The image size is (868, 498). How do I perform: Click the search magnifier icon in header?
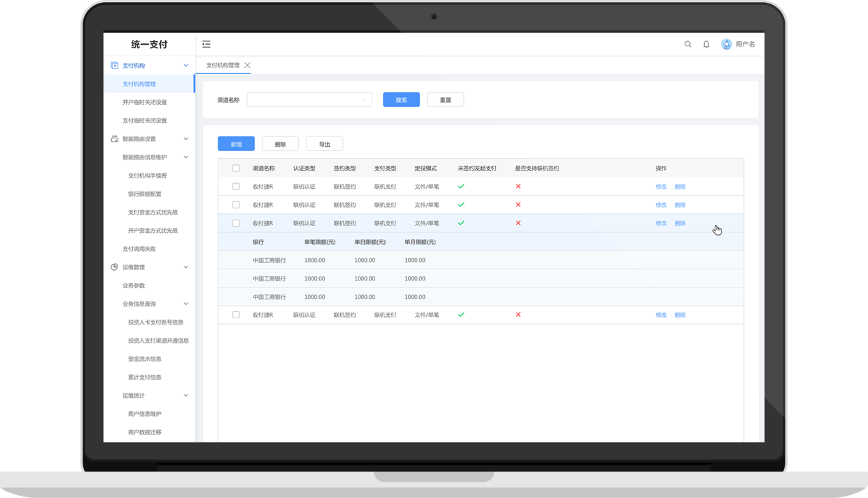click(687, 44)
